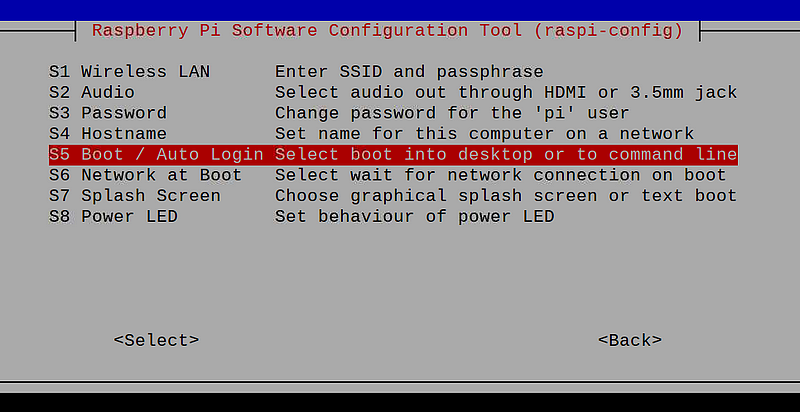Click 'Set behaviour of power LED' text
Screen dimensions: 800x412
tap(414, 217)
